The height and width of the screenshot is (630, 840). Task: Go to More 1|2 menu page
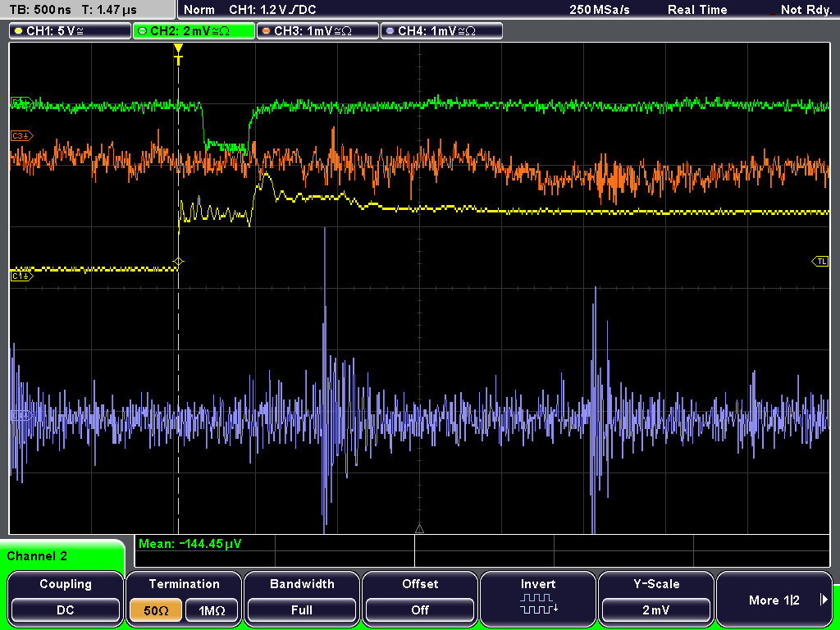click(x=774, y=598)
